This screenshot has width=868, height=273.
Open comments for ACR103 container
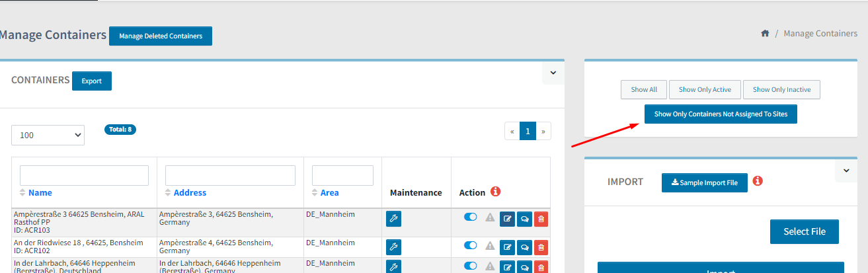tap(524, 219)
